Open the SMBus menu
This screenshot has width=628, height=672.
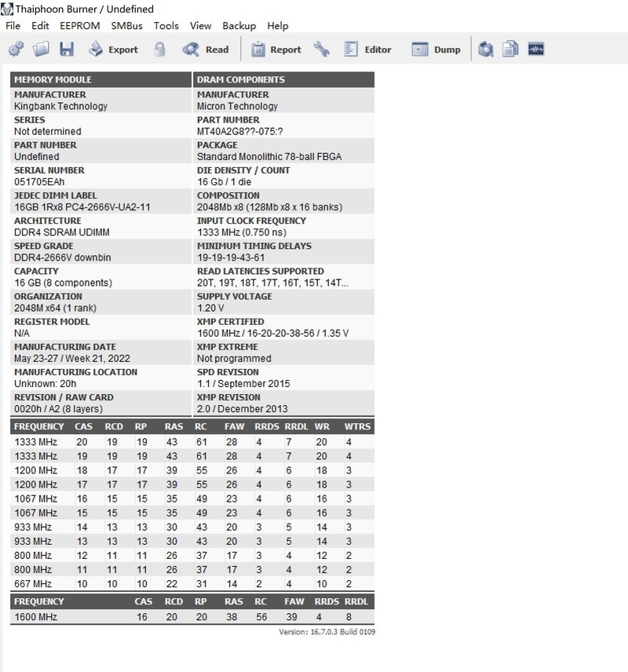point(127,26)
